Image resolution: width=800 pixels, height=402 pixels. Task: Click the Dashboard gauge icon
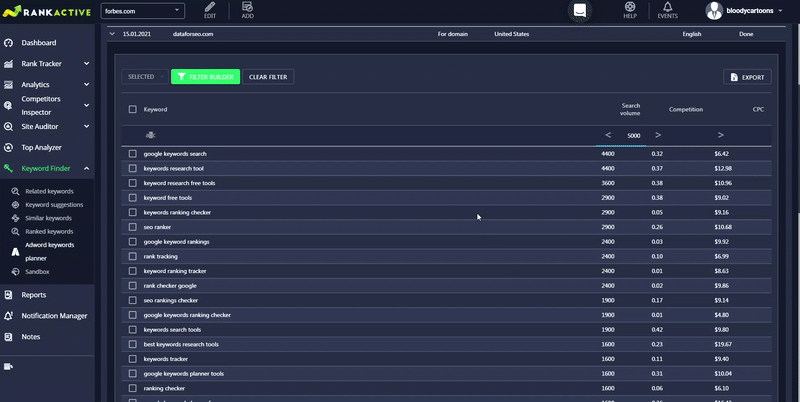[9, 43]
